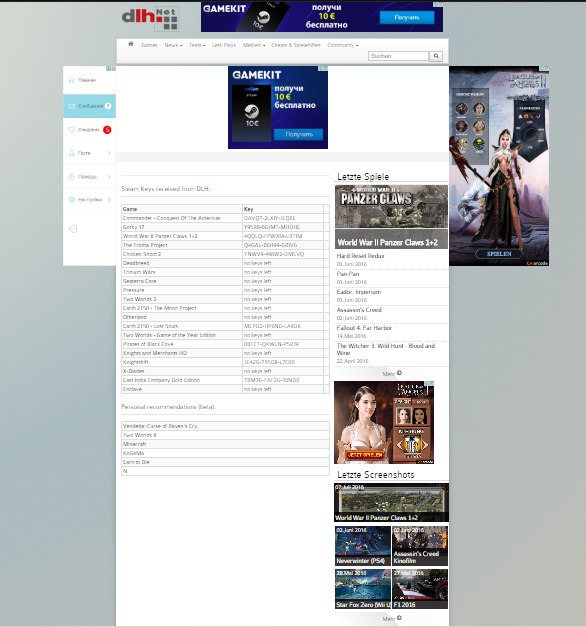Click the Получить button in center ad
This screenshot has width=586, height=627.
pyautogui.click(x=298, y=134)
